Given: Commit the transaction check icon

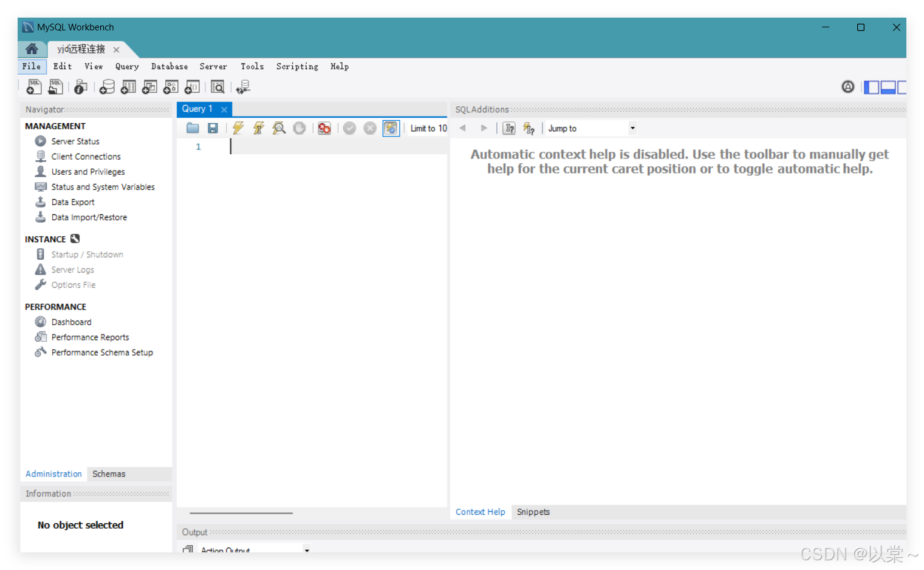Looking at the screenshot, I should [349, 128].
